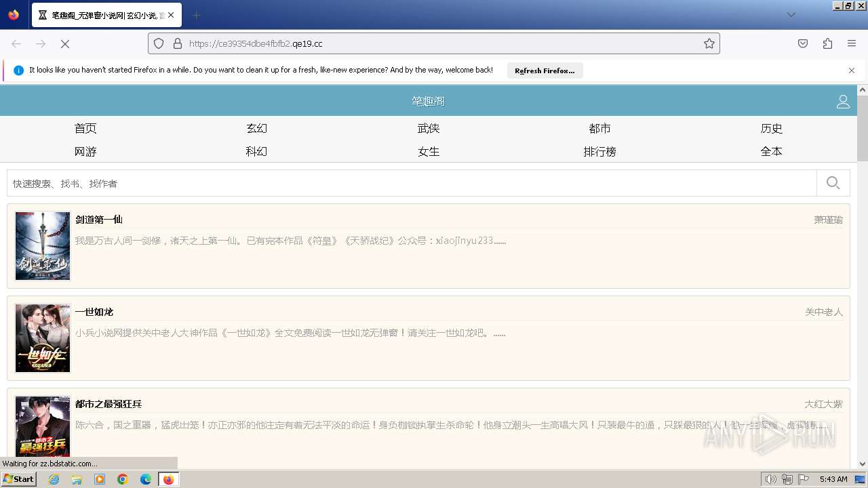Open the 都市之最强狂兵 title link
The width and height of the screenshot is (868, 488).
[108, 404]
